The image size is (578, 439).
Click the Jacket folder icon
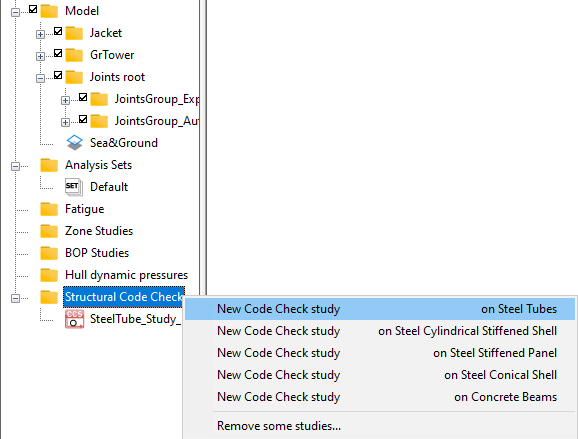pyautogui.click(x=74, y=33)
